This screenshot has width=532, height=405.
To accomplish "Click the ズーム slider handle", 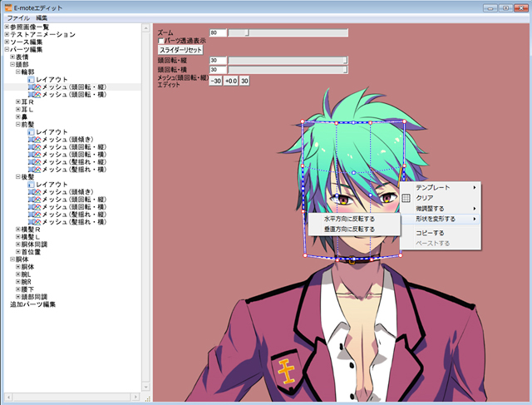I will 247,32.
